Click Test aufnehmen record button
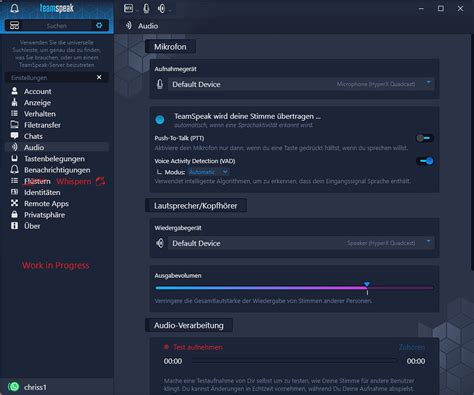Screen dimensions: 474x395 (x=193, y=347)
